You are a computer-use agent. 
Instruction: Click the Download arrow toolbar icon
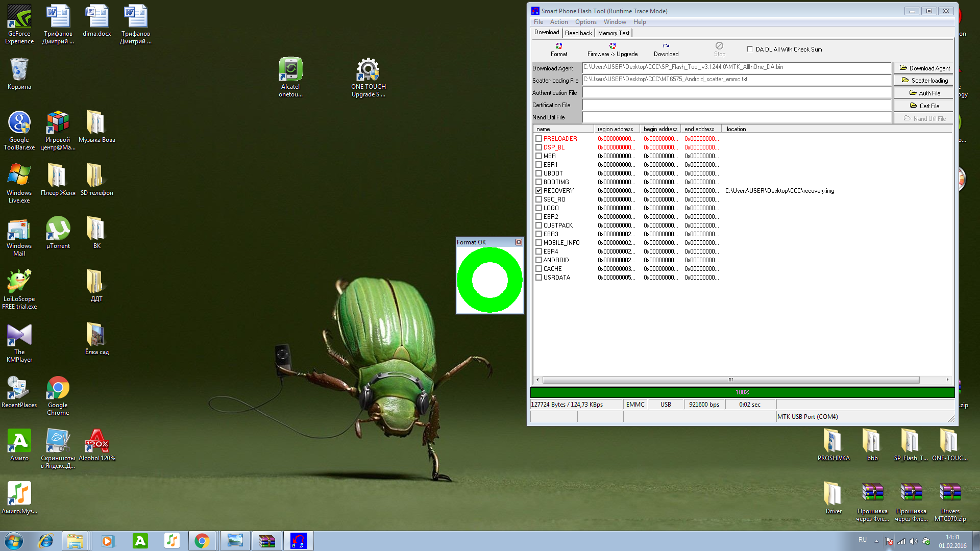pyautogui.click(x=666, y=49)
